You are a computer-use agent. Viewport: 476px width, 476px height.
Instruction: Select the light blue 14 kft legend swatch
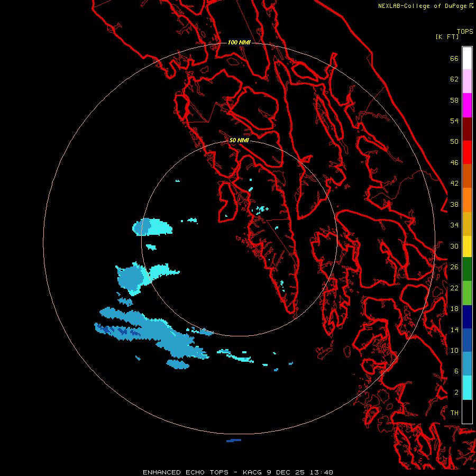pyautogui.click(x=467, y=363)
